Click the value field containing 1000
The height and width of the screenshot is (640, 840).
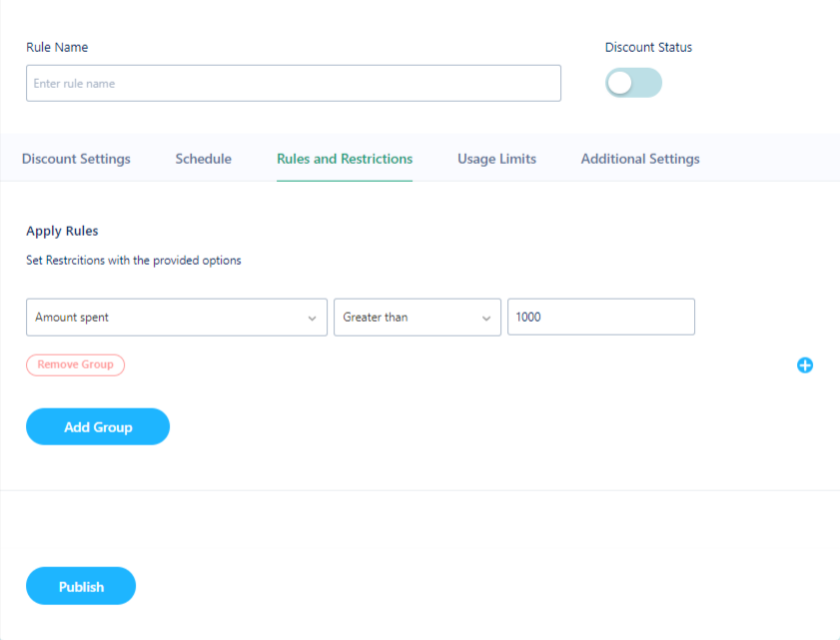point(601,318)
